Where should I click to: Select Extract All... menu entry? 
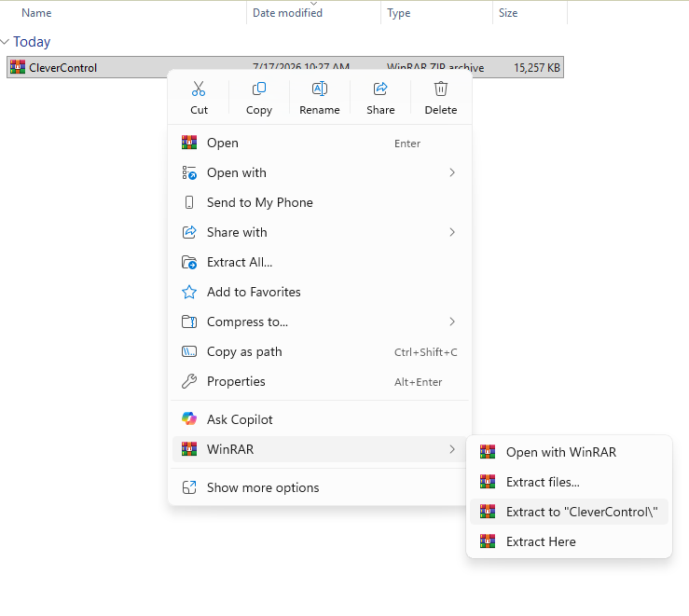[x=320, y=262]
